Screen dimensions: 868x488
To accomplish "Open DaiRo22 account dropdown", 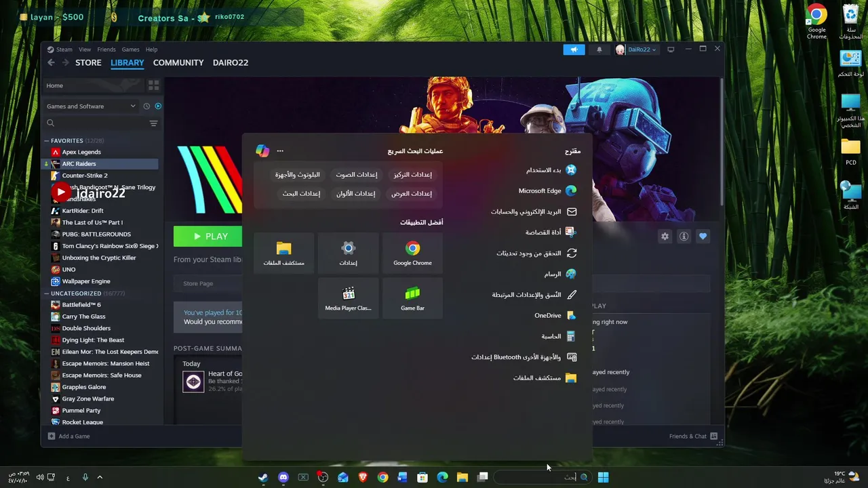I will pyautogui.click(x=636, y=49).
